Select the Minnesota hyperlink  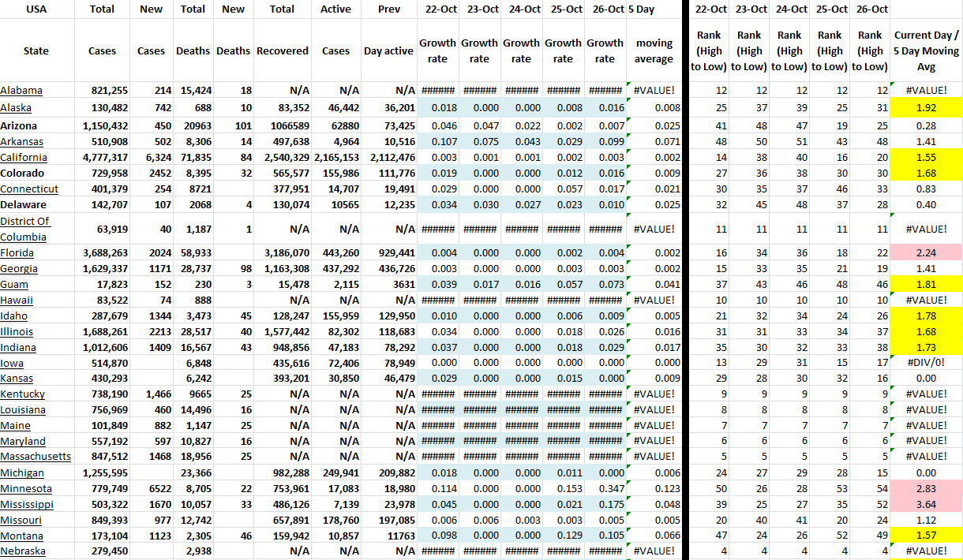click(26, 488)
